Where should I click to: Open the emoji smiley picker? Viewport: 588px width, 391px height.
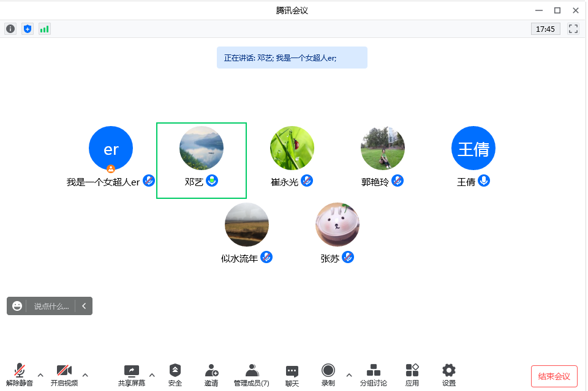coord(17,306)
